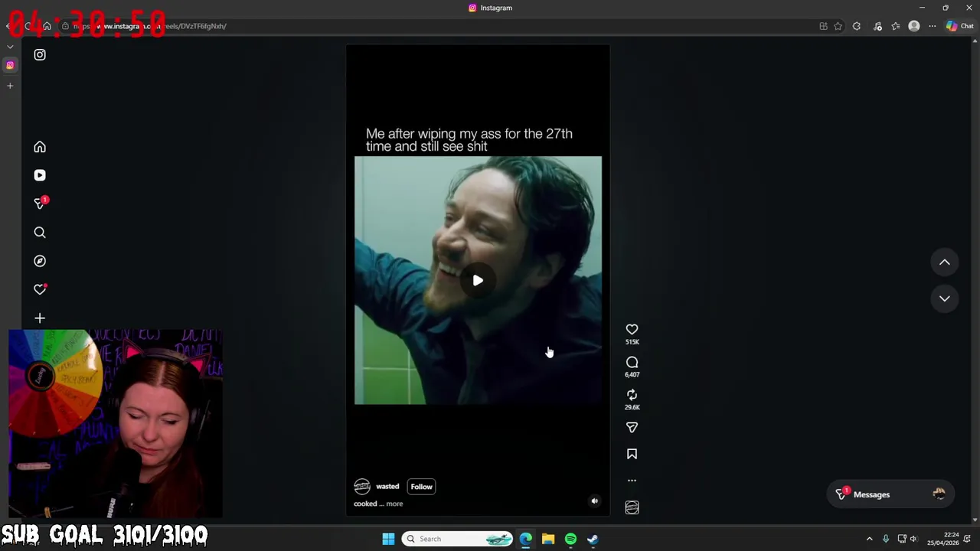Open clock showing 22:24
This screenshot has width=980, height=551.
tap(943, 539)
